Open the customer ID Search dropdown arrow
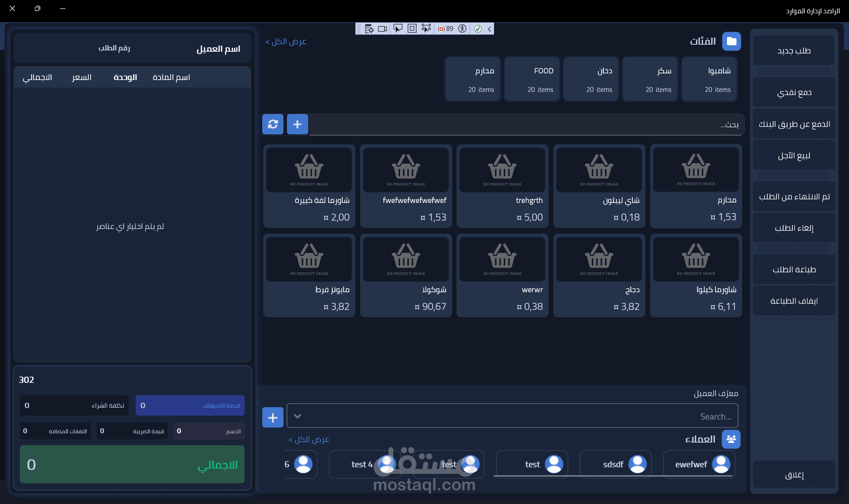The height and width of the screenshot is (504, 849). (x=298, y=416)
